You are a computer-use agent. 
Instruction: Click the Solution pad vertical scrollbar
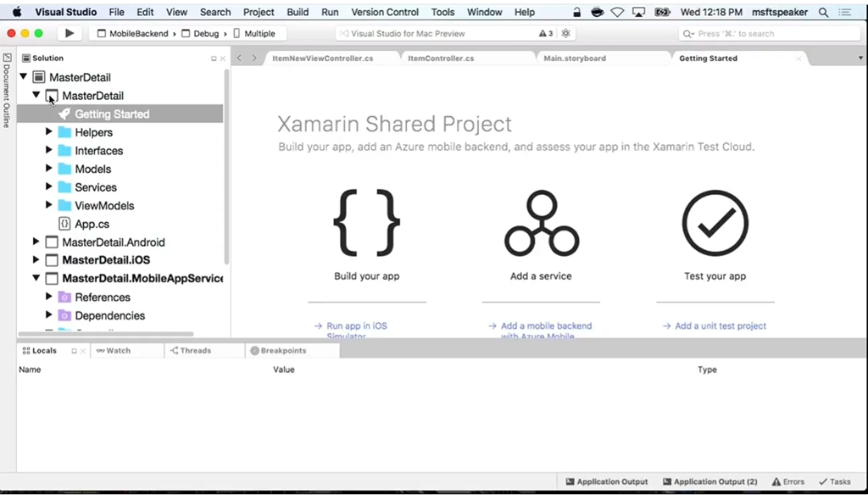(x=226, y=166)
